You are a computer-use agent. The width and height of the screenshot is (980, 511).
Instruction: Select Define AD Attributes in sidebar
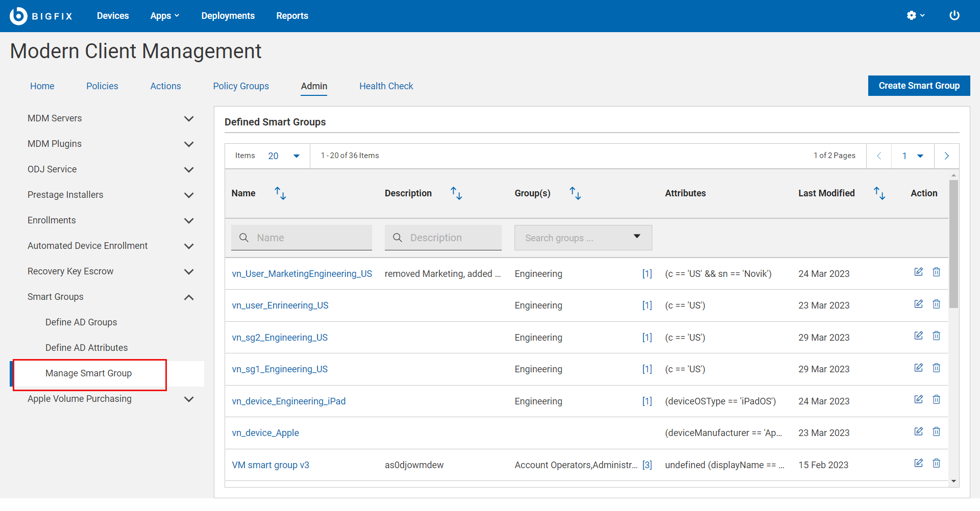pos(87,348)
